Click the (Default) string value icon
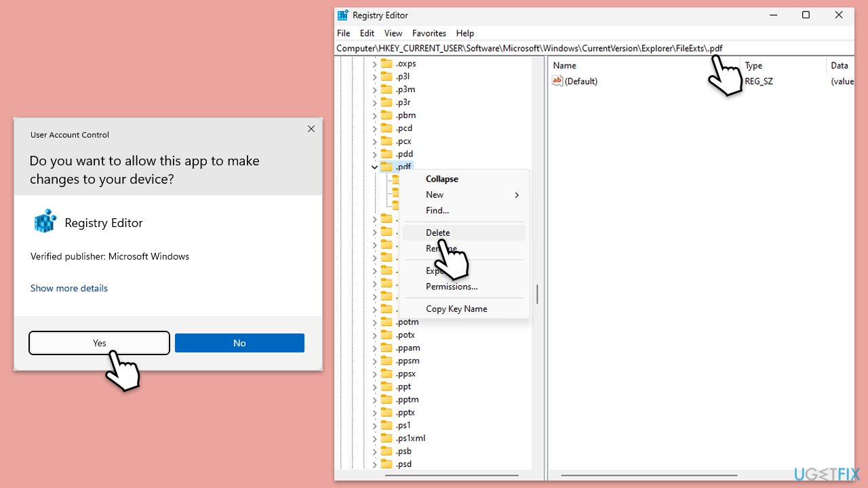 click(x=557, y=81)
